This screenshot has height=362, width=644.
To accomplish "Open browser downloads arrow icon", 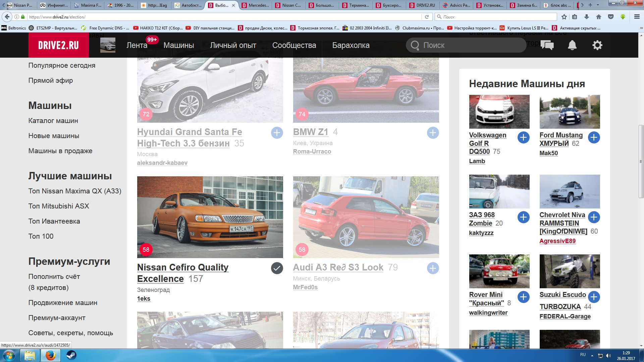I will click(587, 17).
